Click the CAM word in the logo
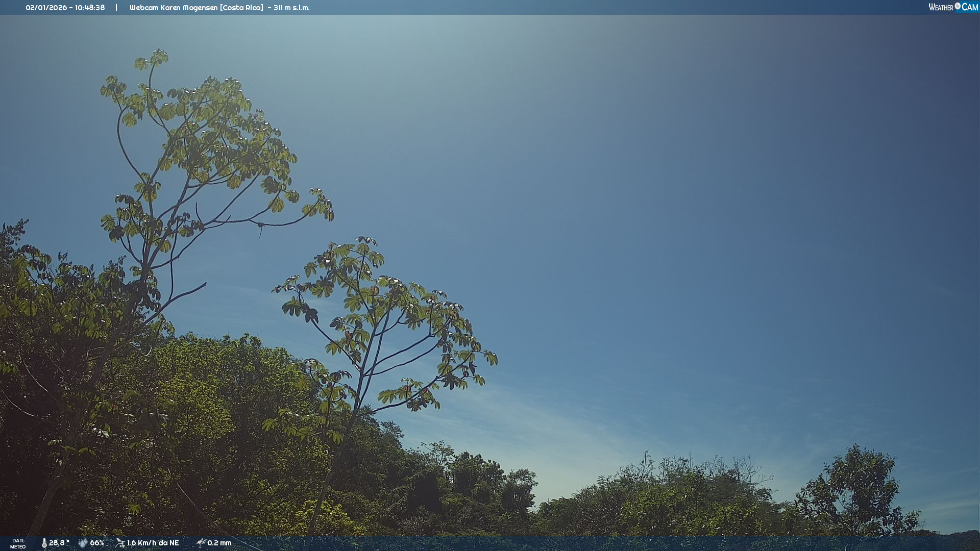This screenshot has height=551, width=980. (970, 7)
